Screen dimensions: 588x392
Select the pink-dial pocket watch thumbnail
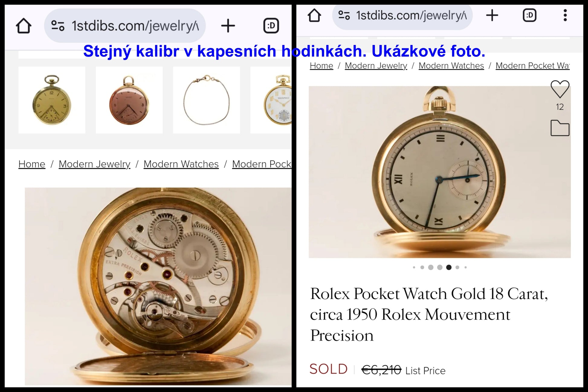click(x=129, y=100)
